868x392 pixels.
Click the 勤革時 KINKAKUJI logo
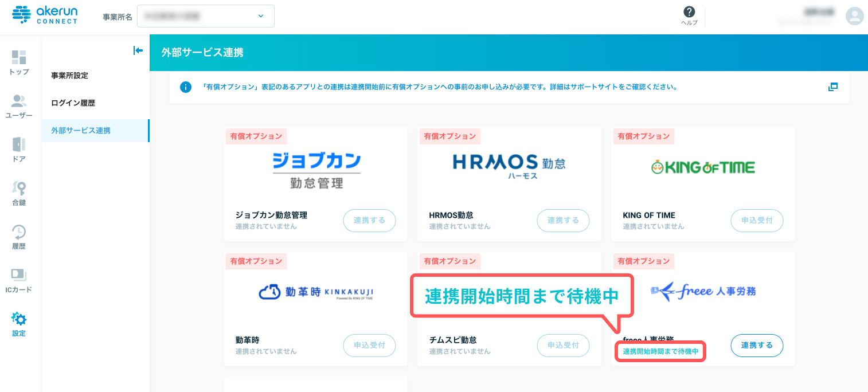tap(316, 293)
